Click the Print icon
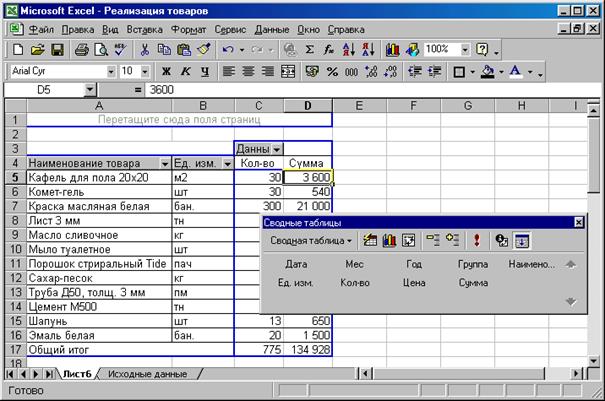The image size is (605, 401). tap(80, 49)
